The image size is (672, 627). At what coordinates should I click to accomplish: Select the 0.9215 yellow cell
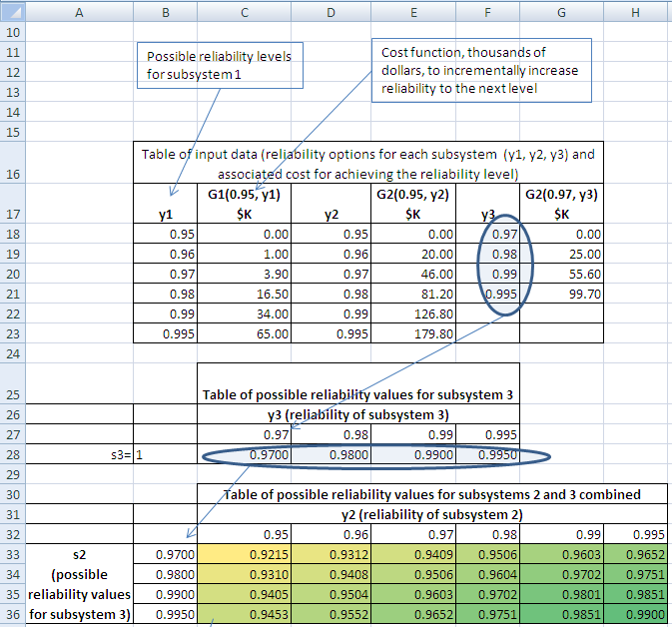(x=245, y=554)
